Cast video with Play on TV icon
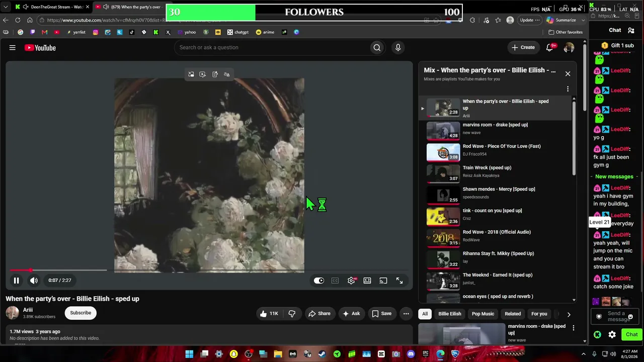The width and height of the screenshot is (644, 362). point(383,281)
